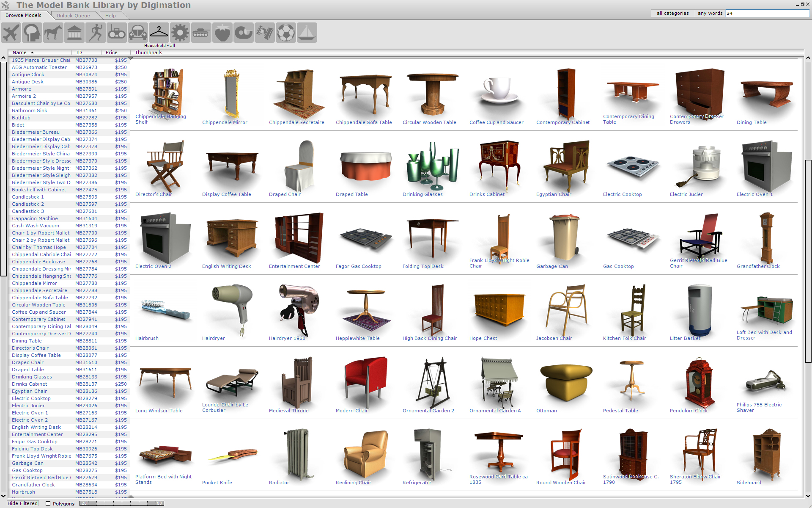Click the application logo icon in title bar
Screen dimensions: 812x508
(5, 5)
